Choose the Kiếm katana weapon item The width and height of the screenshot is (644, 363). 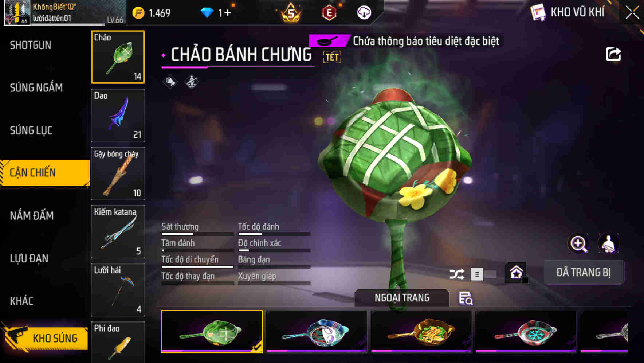click(x=118, y=232)
